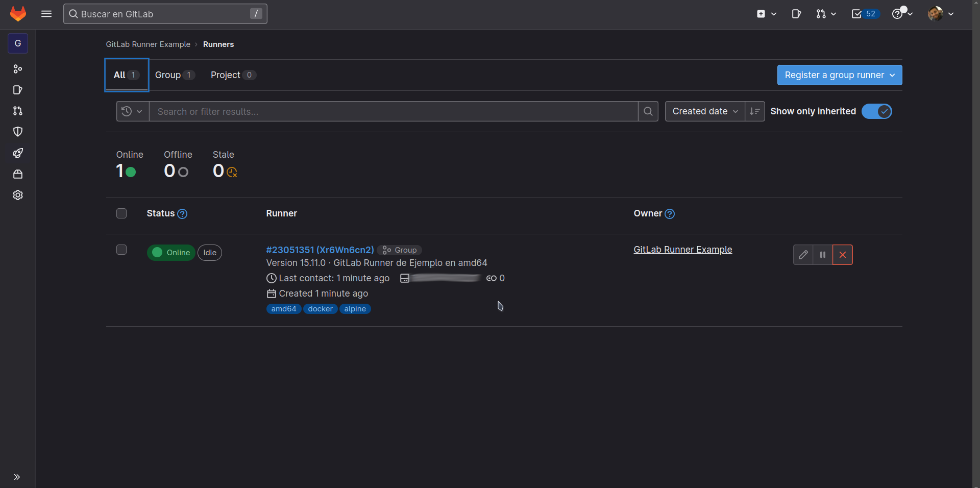The height and width of the screenshot is (488, 980).
Task: Open the help question mark menu
Action: (902, 14)
